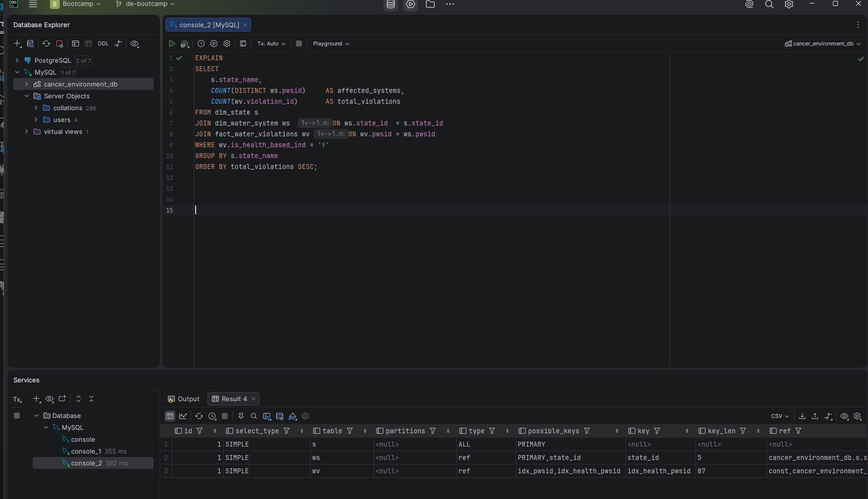868x499 pixels.
Task: Sort by the type column arrows
Action: click(x=507, y=431)
